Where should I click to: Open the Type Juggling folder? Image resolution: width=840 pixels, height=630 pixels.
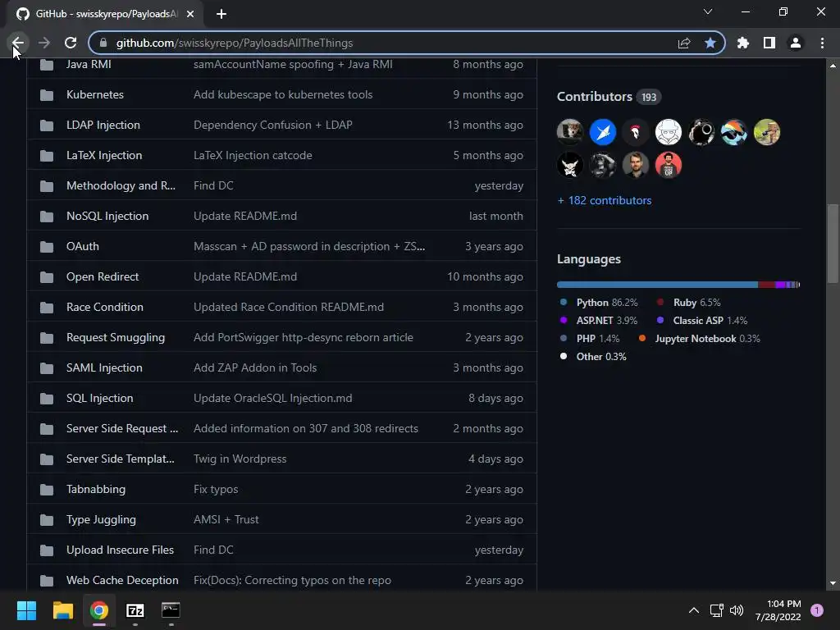tap(101, 519)
